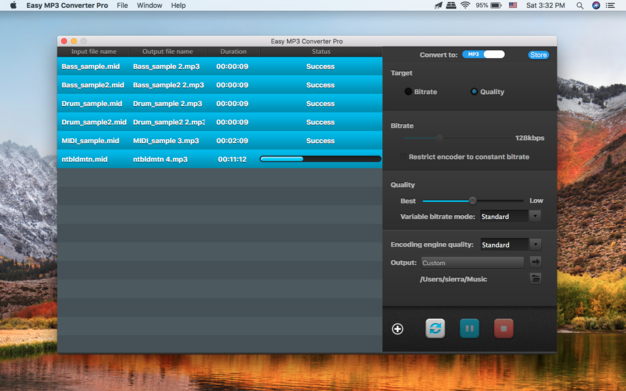Click the Duration column header

pyautogui.click(x=233, y=52)
